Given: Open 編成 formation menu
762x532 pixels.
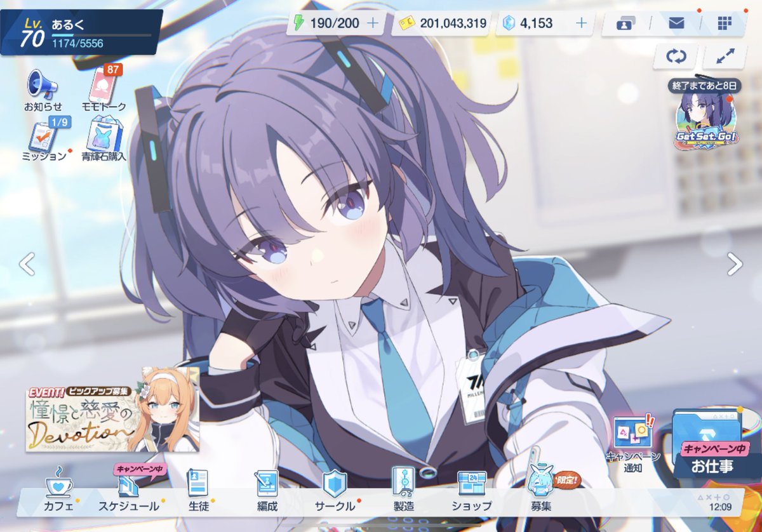Looking at the screenshot, I should [x=267, y=490].
